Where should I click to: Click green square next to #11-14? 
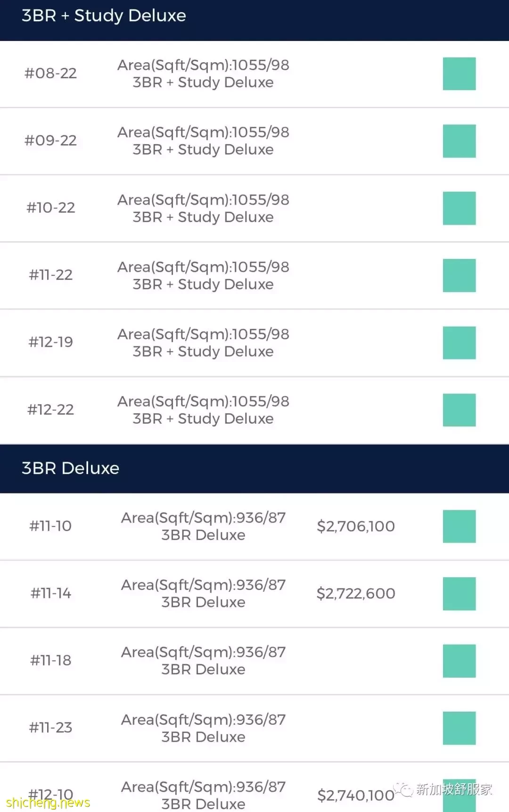pos(459,594)
